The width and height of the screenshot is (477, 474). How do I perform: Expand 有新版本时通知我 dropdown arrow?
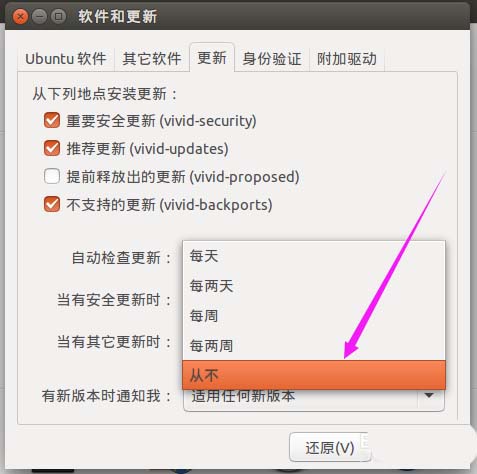(x=429, y=396)
